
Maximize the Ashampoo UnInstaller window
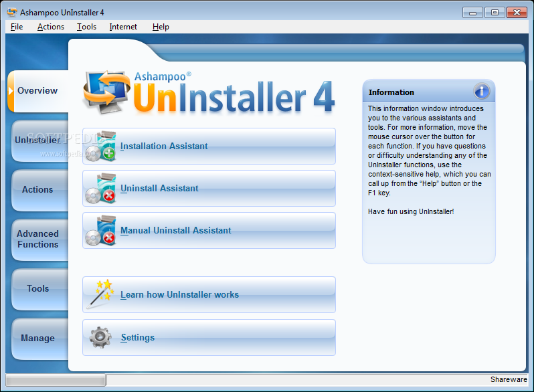click(495, 13)
